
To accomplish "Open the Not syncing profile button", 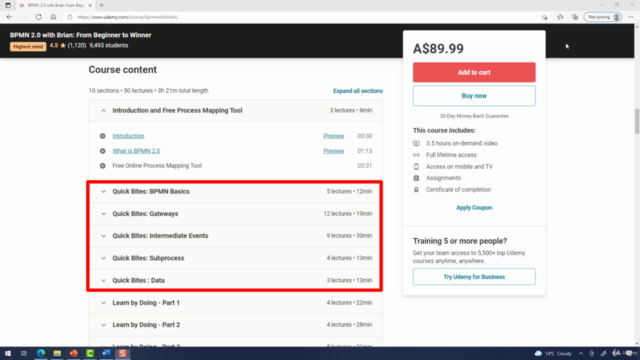I will 604,17.
